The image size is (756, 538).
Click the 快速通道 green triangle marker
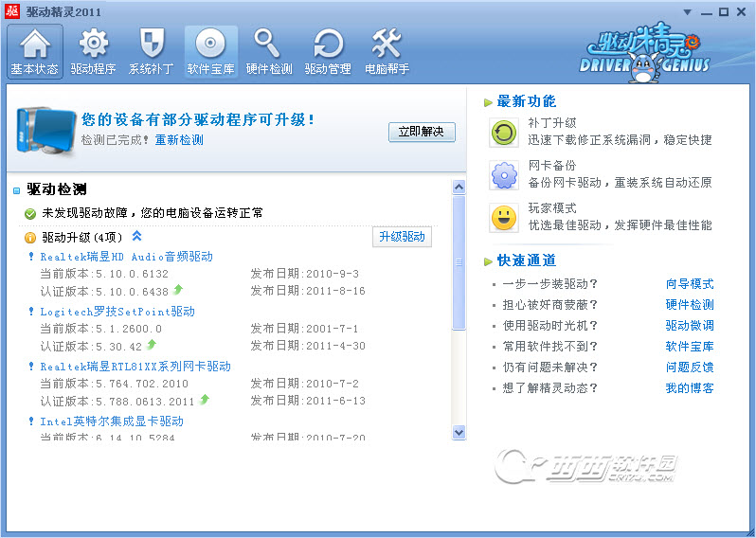(488, 261)
